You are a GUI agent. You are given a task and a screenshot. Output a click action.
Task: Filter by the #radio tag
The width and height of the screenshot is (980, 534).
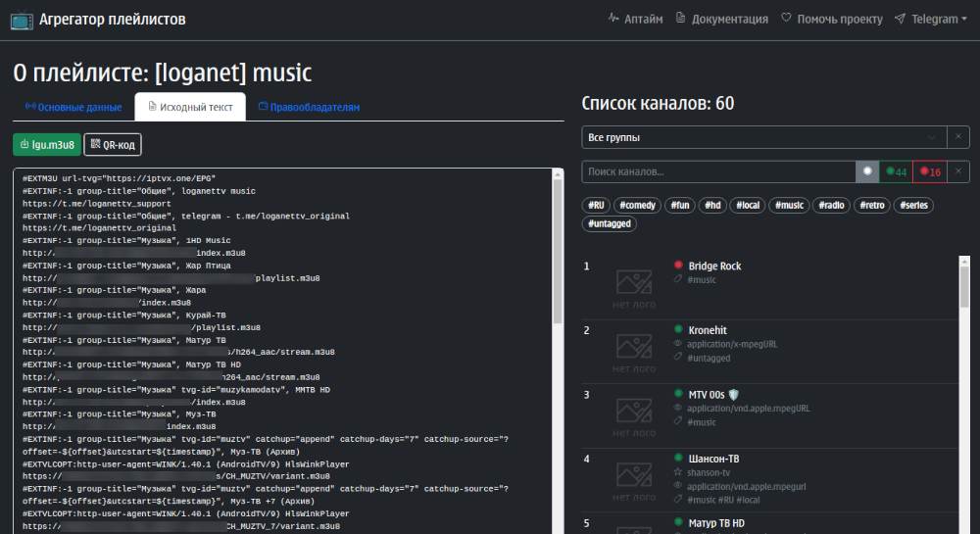(x=831, y=205)
